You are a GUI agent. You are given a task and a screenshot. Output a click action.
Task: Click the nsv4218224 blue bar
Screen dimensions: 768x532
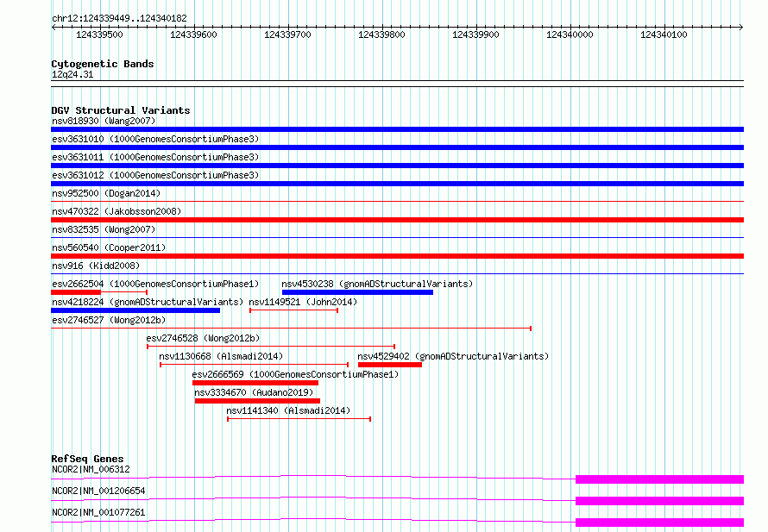[135, 310]
